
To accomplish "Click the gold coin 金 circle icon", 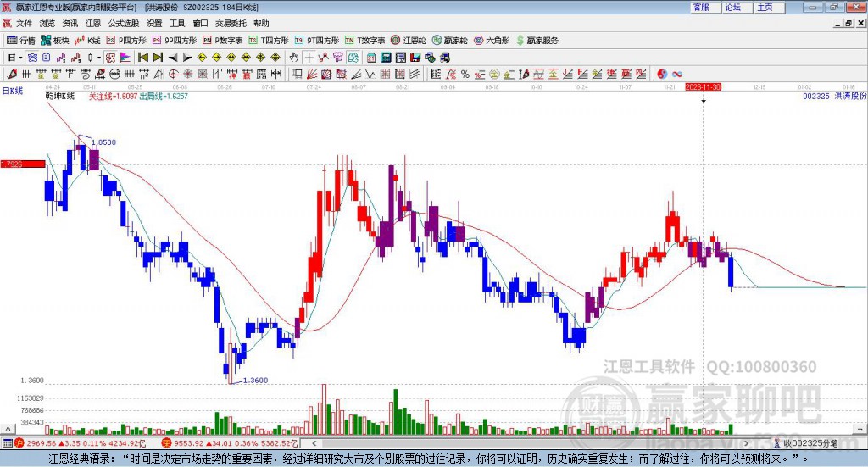I will point(494,74).
